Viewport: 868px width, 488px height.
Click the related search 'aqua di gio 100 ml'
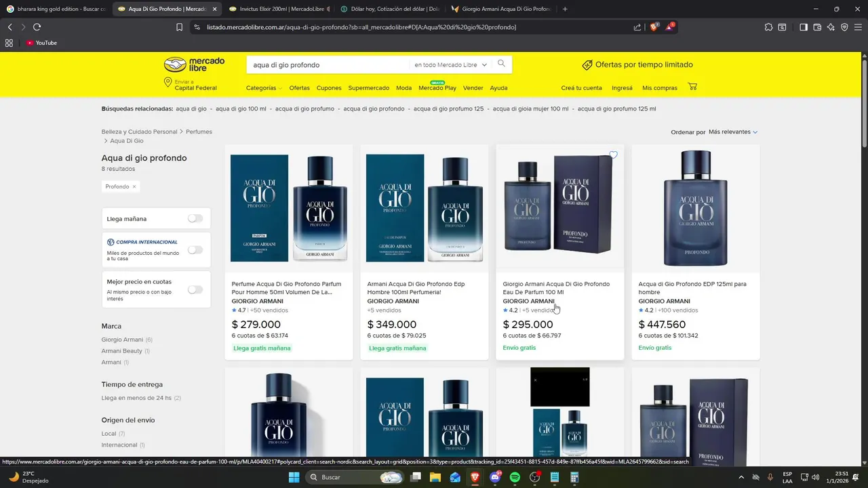click(x=241, y=108)
